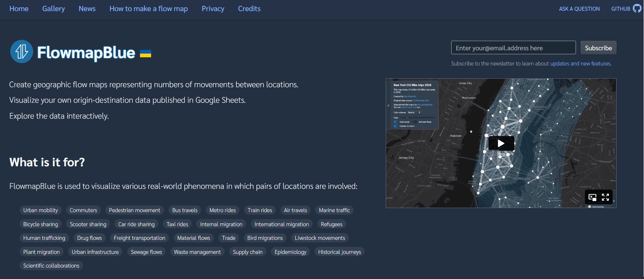
Task: Click the Ukraine flag icon
Action: [146, 54]
